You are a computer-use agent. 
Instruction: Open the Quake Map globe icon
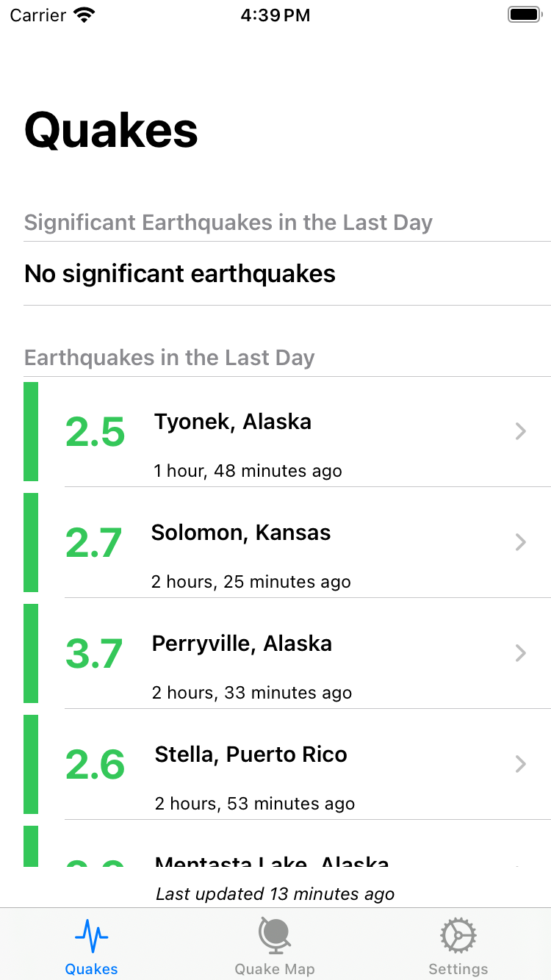click(275, 936)
